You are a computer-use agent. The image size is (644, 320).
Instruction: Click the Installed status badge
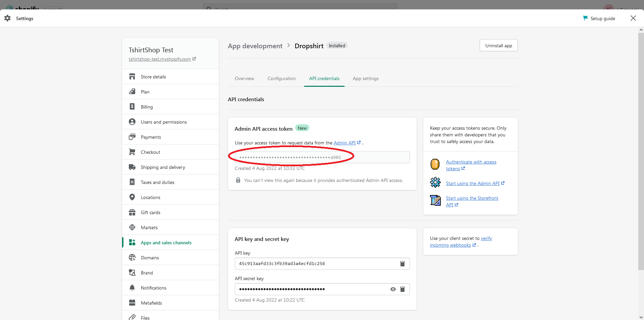(x=337, y=46)
